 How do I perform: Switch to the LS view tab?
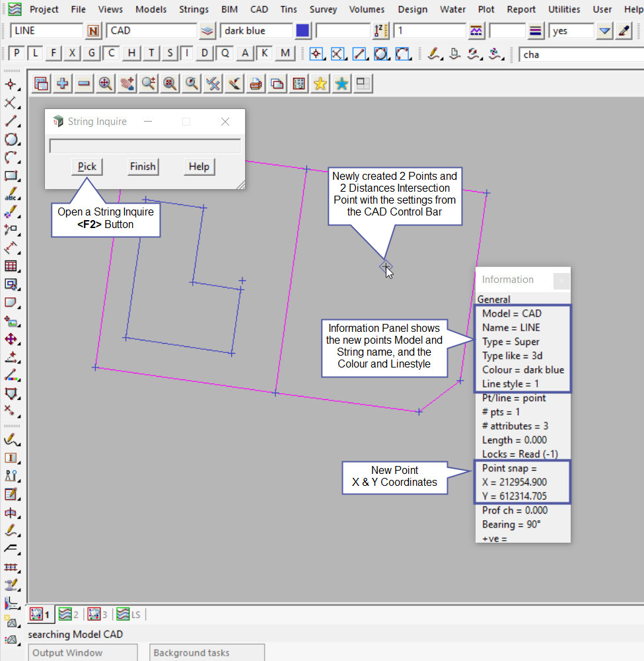[x=128, y=615]
